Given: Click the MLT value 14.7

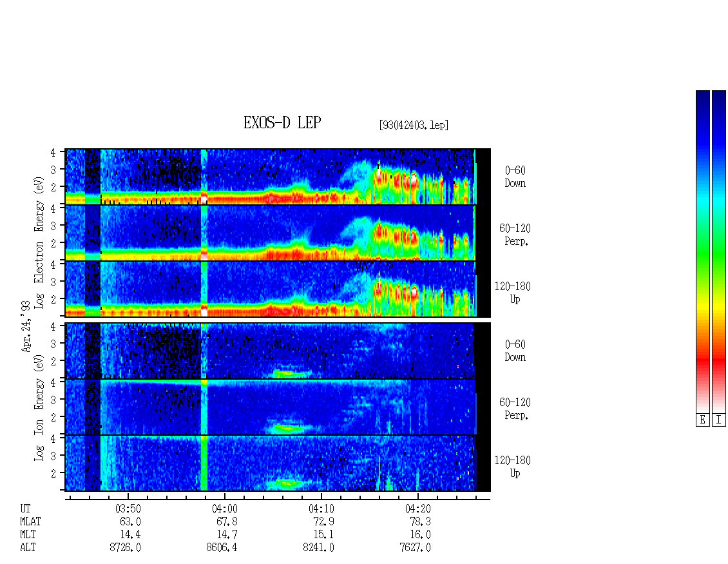Looking at the screenshot, I should (x=227, y=535).
